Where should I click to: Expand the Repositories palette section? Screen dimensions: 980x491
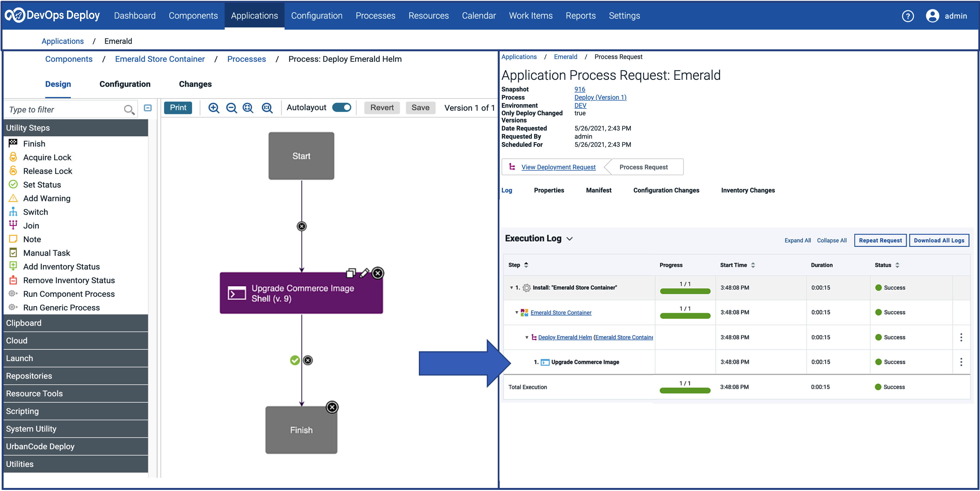coord(76,376)
